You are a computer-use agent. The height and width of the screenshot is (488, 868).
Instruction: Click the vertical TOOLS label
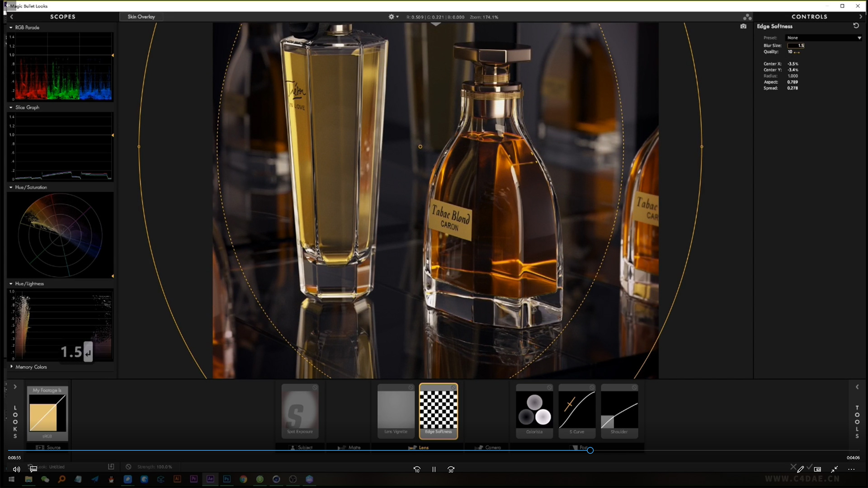pyautogui.click(x=857, y=422)
